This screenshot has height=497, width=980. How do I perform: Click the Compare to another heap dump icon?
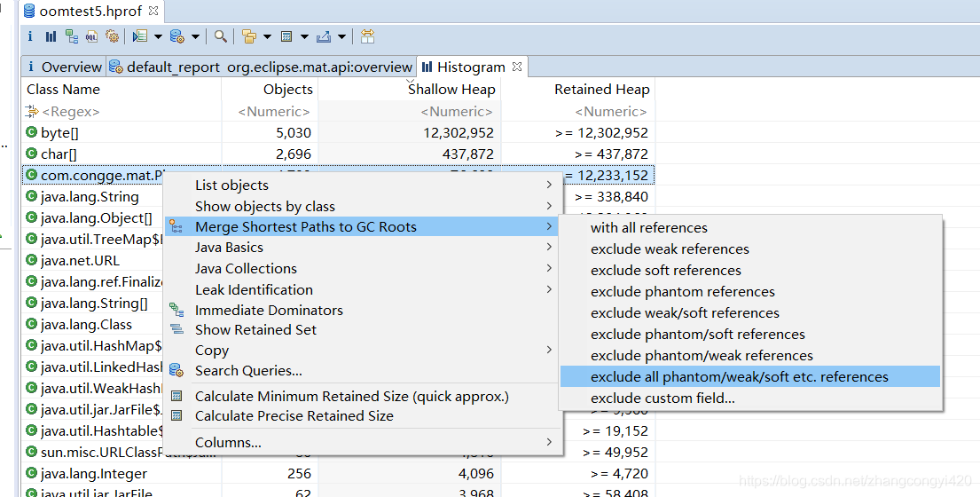click(x=367, y=36)
